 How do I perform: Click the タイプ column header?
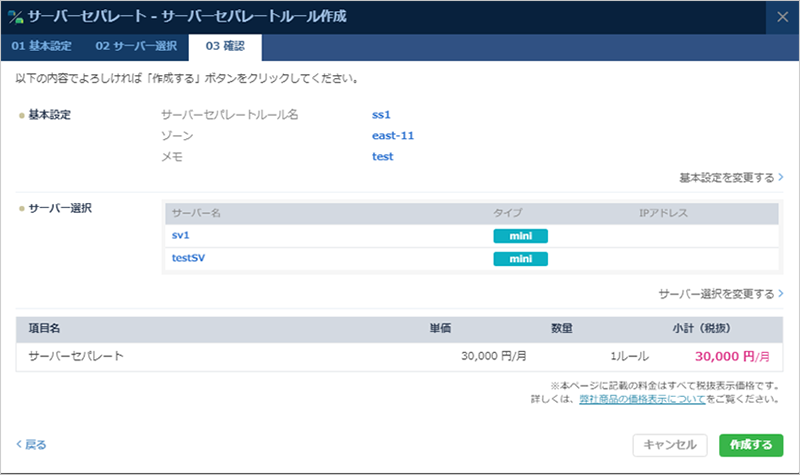coord(507,214)
